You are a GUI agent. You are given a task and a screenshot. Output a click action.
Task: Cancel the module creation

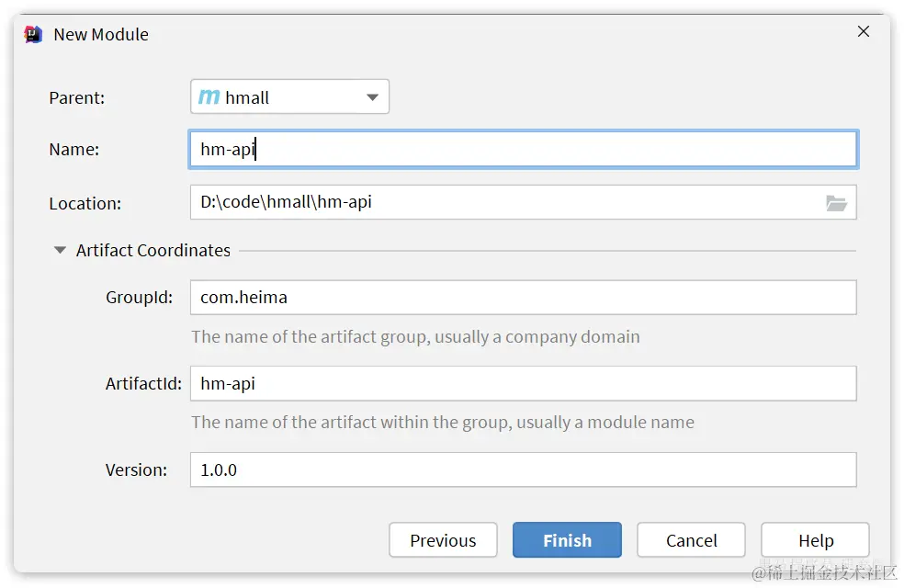tap(691, 540)
